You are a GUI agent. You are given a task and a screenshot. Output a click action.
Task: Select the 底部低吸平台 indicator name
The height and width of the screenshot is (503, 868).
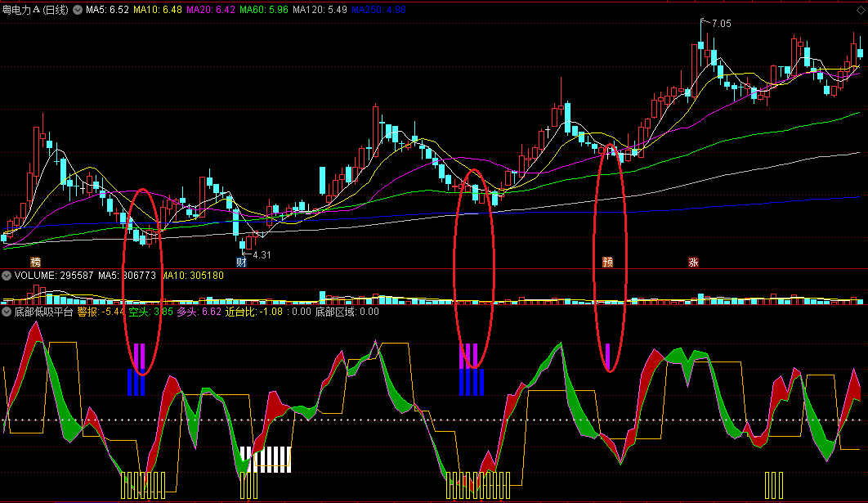click(44, 312)
